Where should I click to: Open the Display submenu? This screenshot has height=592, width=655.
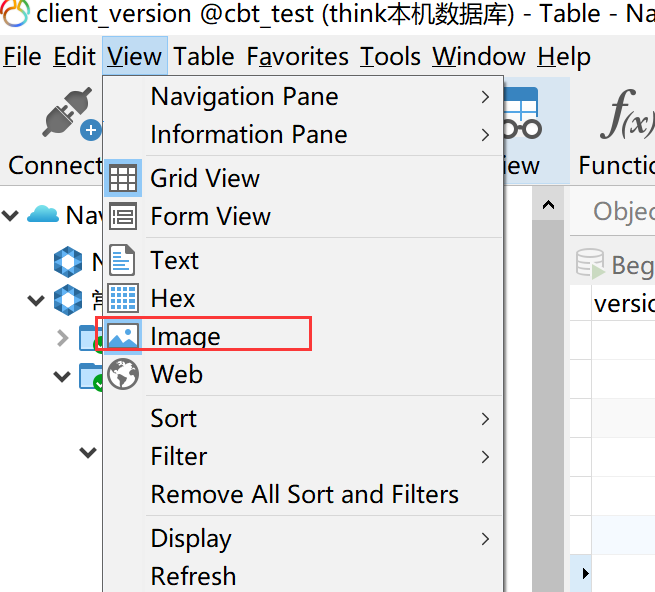pos(485,539)
